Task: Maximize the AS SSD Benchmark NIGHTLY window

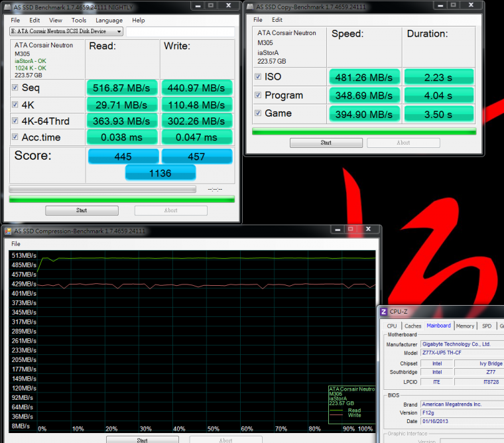Action: [x=210, y=6]
